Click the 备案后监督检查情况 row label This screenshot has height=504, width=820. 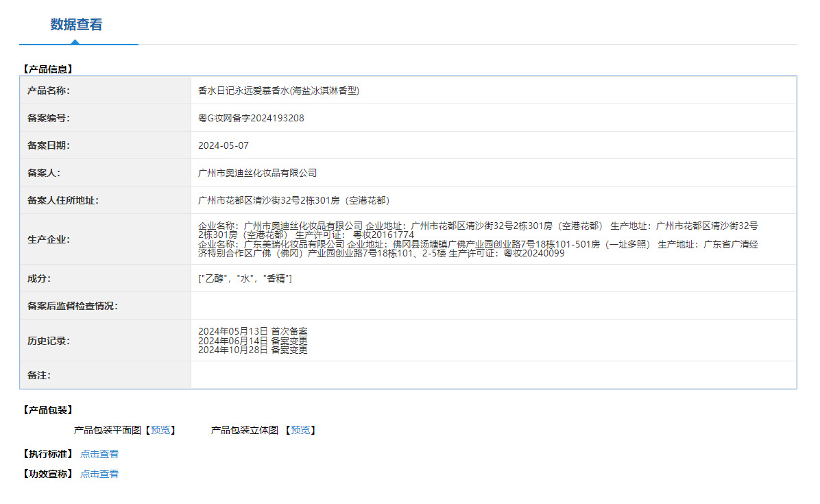pyautogui.click(x=72, y=306)
